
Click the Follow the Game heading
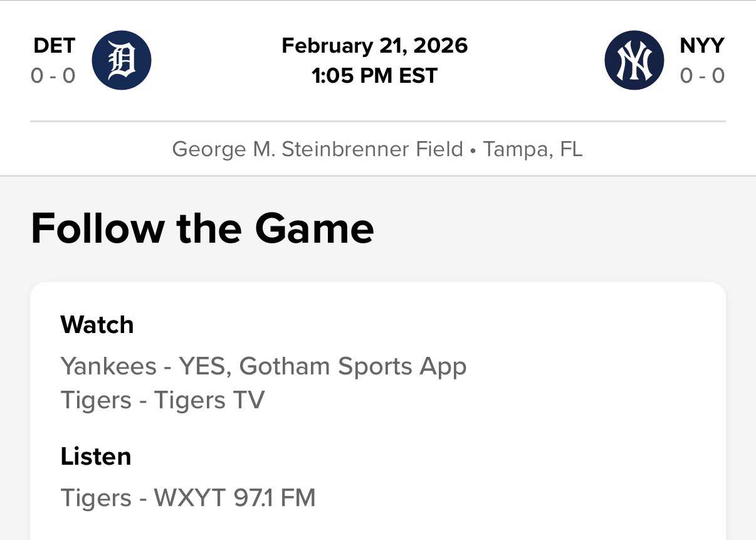tap(202, 228)
